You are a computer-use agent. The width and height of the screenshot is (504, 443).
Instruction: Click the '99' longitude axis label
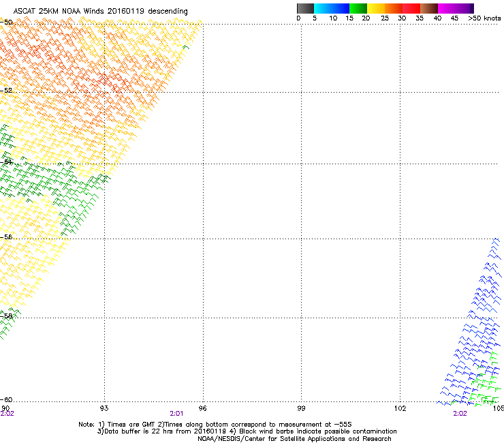click(x=301, y=408)
